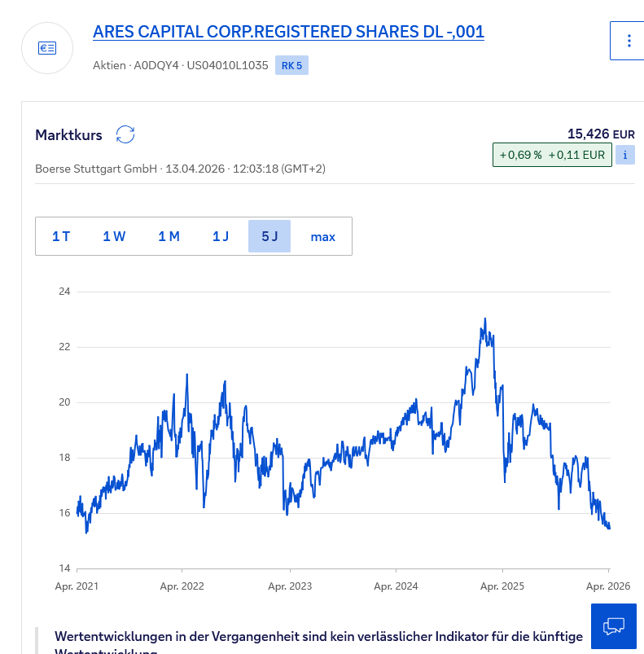Viewport: 644px width, 654px height.
Task: Click the info icon beside the performance badge
Action: point(624,155)
